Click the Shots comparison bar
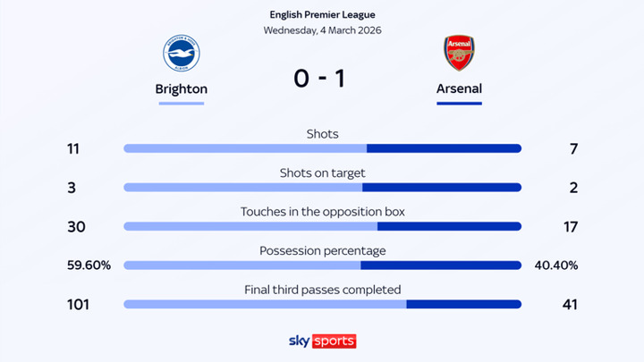The height and width of the screenshot is (362, 644). point(322,148)
